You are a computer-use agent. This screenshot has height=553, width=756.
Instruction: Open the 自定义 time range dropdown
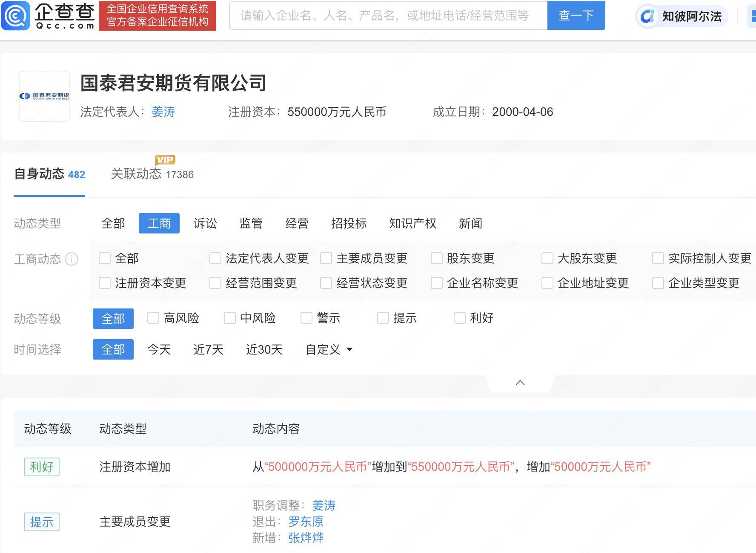pos(329,349)
